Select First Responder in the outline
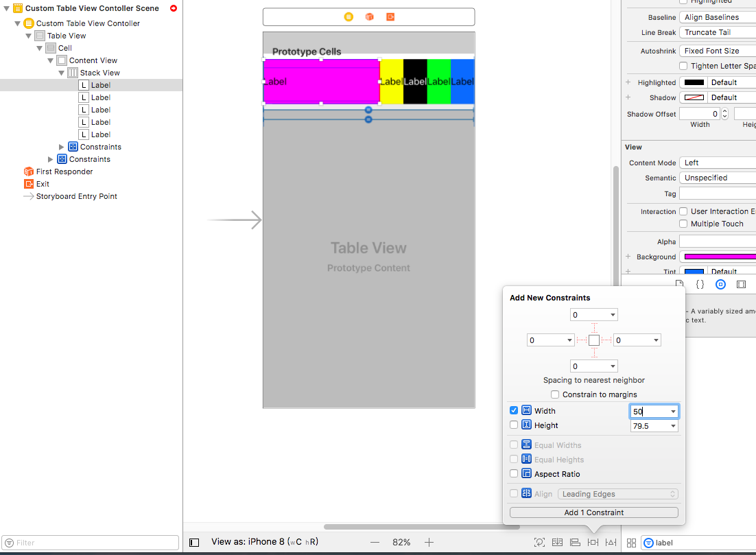This screenshot has width=756, height=555. (64, 172)
